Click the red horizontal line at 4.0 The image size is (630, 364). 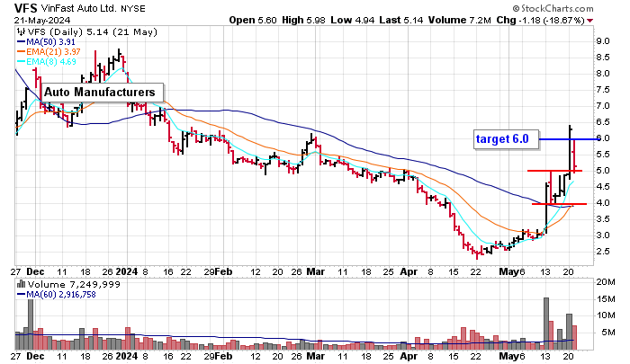559,204
